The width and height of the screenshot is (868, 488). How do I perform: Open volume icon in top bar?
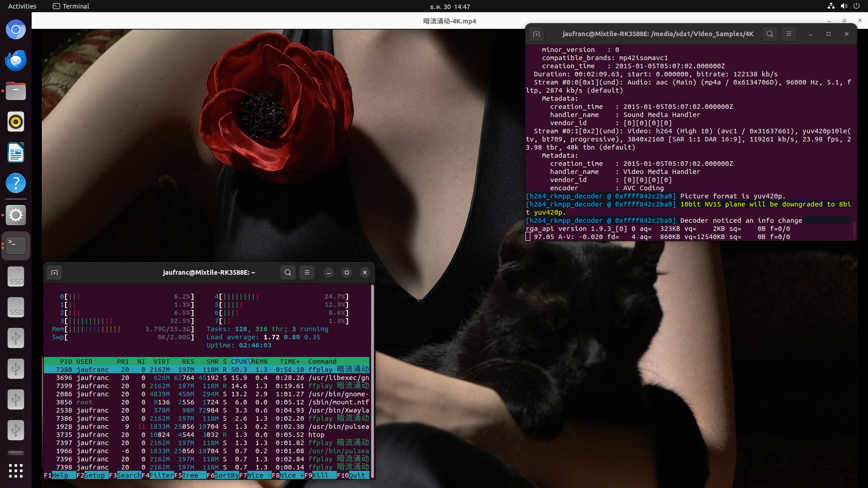click(x=844, y=6)
